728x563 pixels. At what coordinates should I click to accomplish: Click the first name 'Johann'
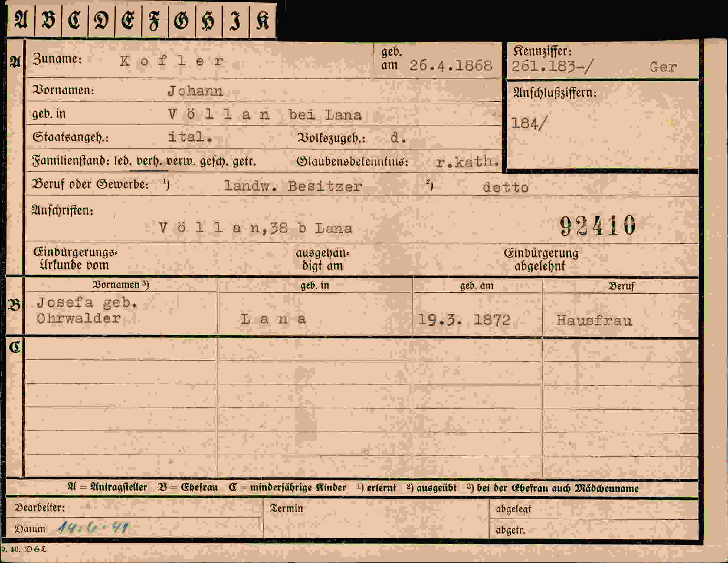[195, 91]
